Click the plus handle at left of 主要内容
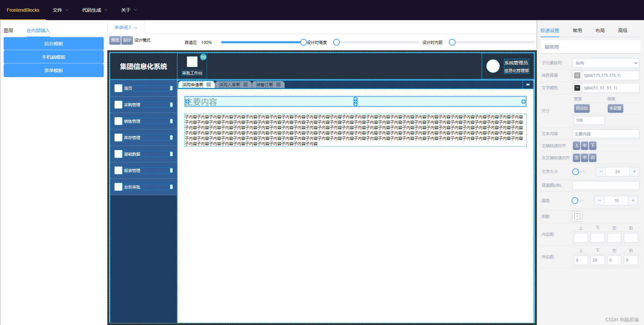The height and width of the screenshot is (325, 644). point(187,102)
